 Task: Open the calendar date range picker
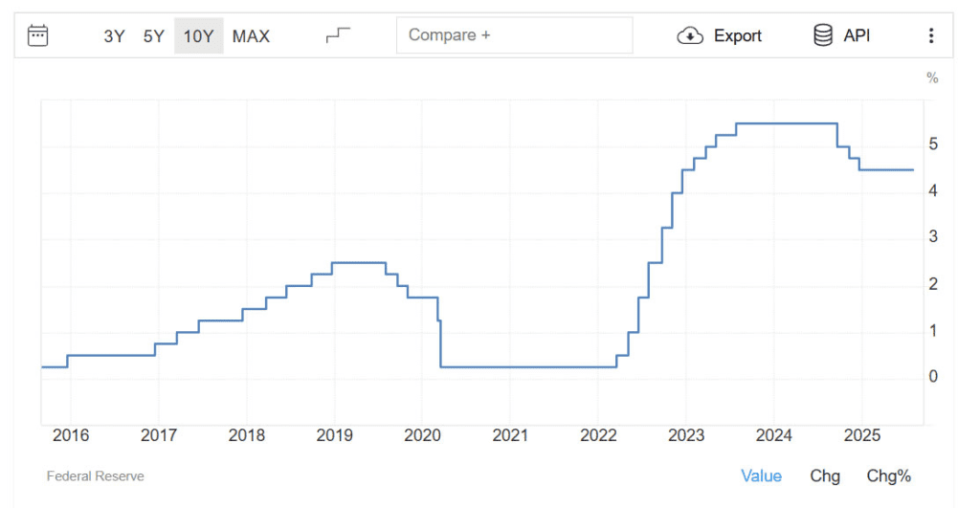pos(38,35)
